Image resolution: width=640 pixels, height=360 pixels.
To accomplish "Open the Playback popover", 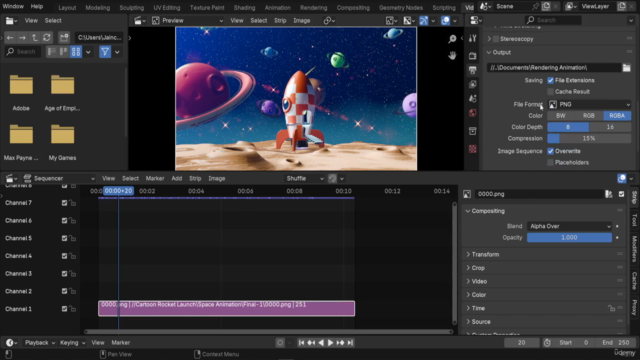I will click(39, 343).
